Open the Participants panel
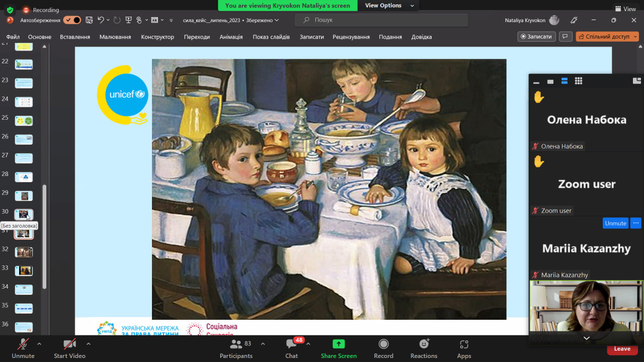The width and height of the screenshot is (644, 362). [236, 349]
